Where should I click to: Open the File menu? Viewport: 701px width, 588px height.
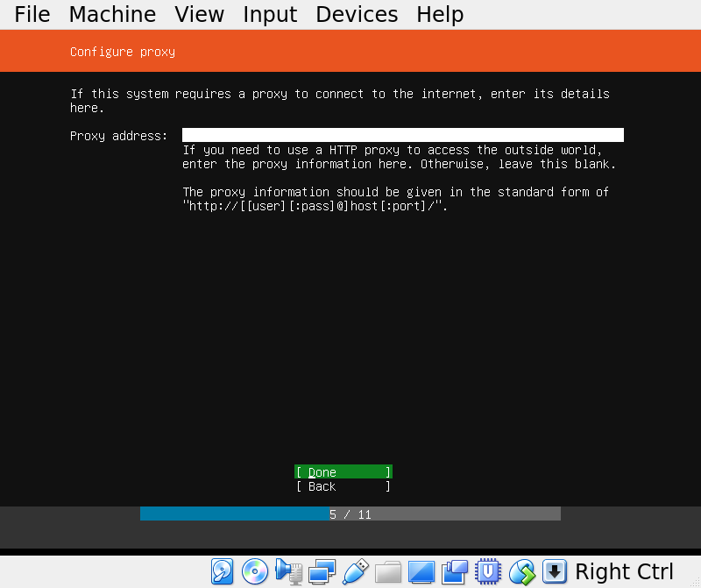click(32, 15)
